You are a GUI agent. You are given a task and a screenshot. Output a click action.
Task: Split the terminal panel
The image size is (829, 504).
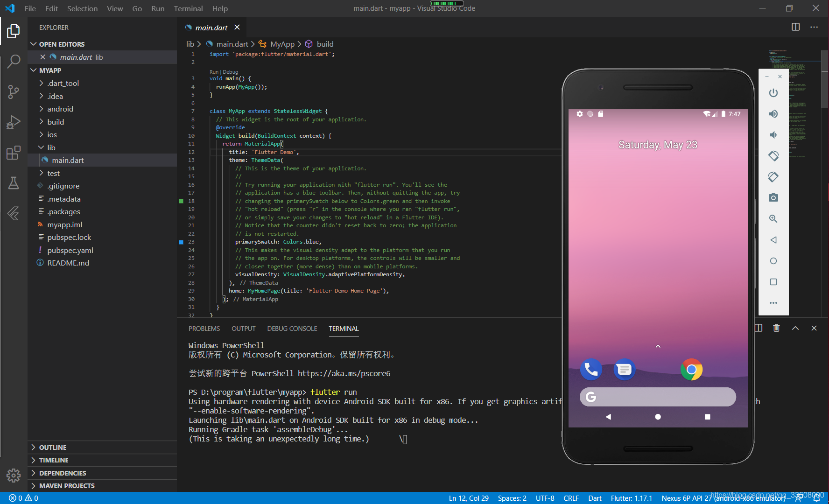759,328
